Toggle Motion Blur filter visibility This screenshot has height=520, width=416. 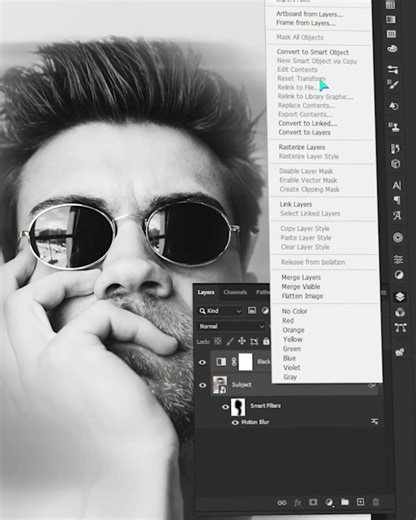pos(235,422)
